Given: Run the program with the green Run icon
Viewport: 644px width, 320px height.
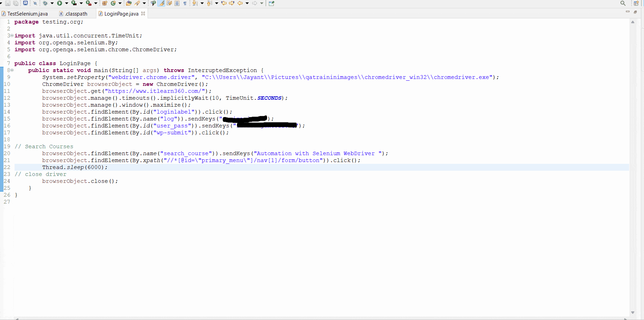Looking at the screenshot, I should pos(60,3).
